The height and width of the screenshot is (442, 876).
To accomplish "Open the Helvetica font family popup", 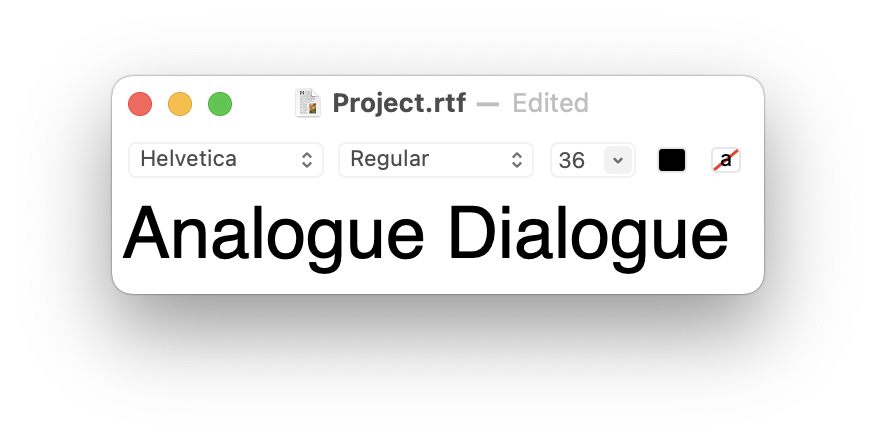I will coord(226,160).
